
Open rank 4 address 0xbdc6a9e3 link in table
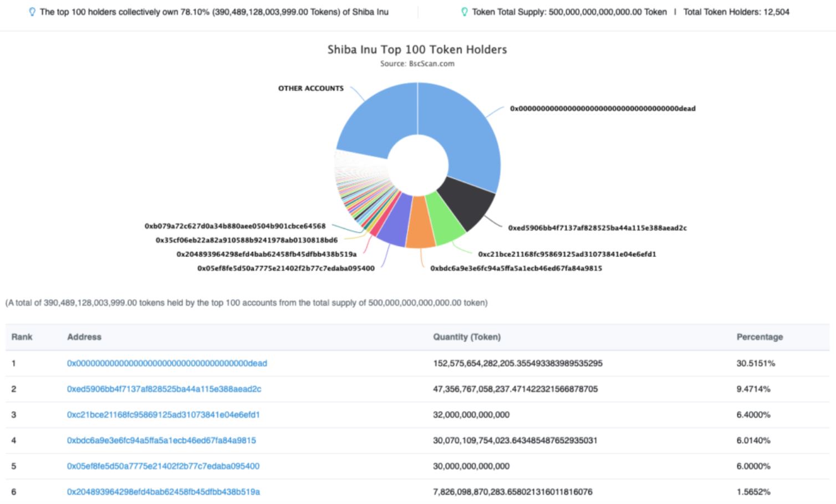click(161, 440)
